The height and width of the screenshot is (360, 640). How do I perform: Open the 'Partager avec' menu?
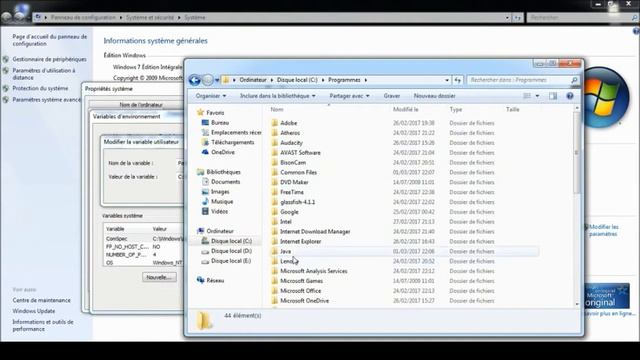click(349, 96)
